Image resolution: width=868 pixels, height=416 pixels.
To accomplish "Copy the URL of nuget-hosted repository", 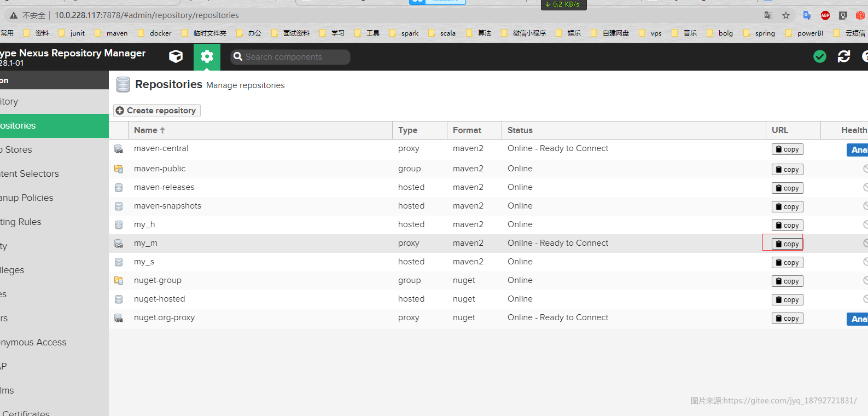I will tap(788, 299).
